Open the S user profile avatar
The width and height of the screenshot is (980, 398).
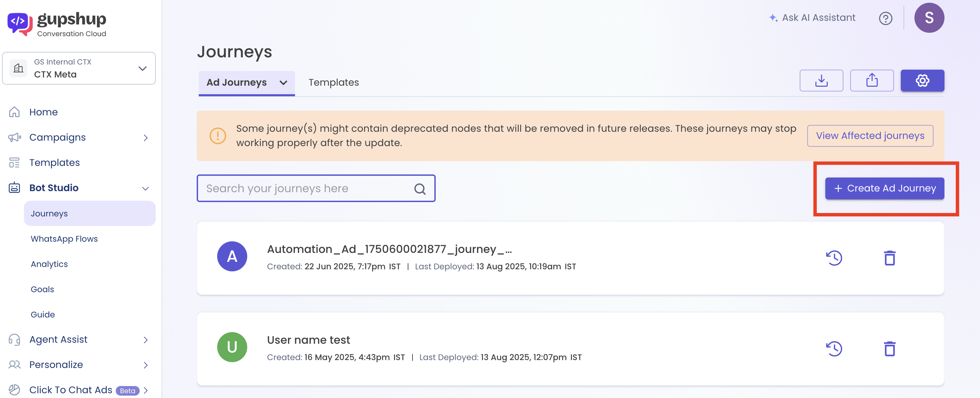tap(929, 17)
